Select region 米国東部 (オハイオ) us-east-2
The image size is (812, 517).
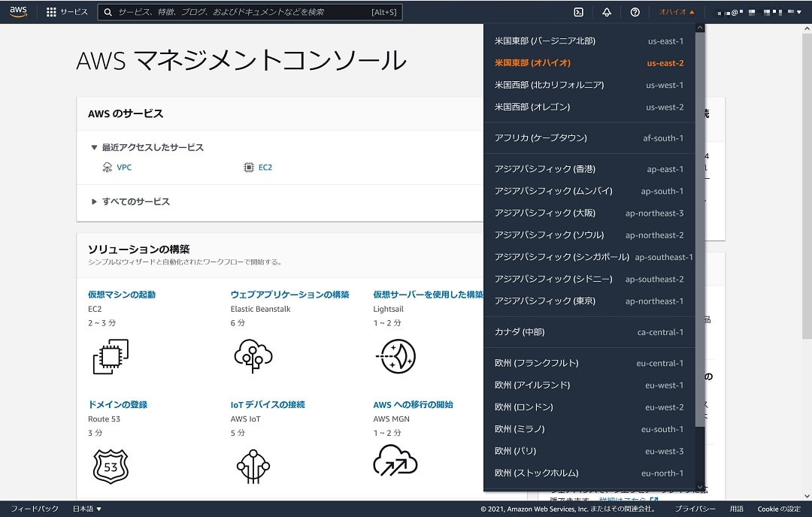pyautogui.click(x=589, y=63)
